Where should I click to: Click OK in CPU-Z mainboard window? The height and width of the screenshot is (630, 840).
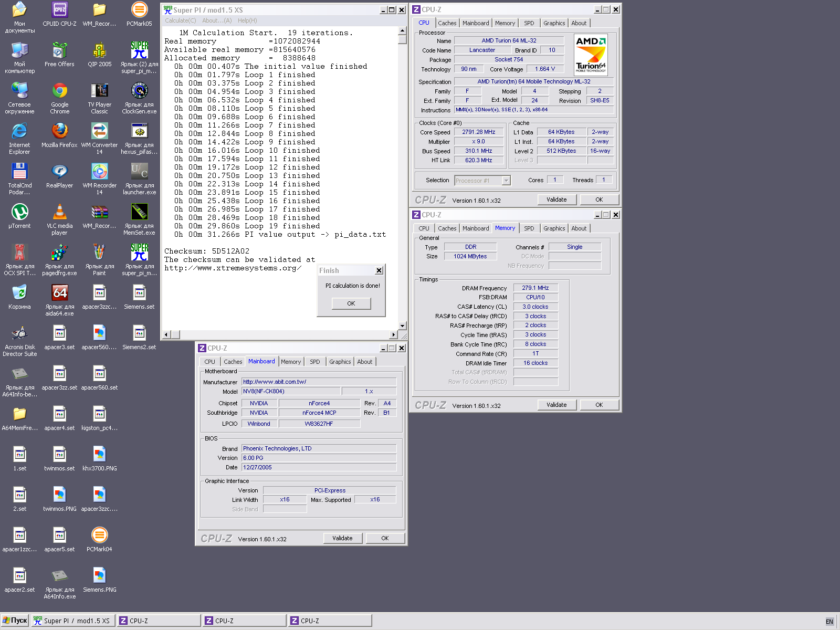pyautogui.click(x=385, y=538)
